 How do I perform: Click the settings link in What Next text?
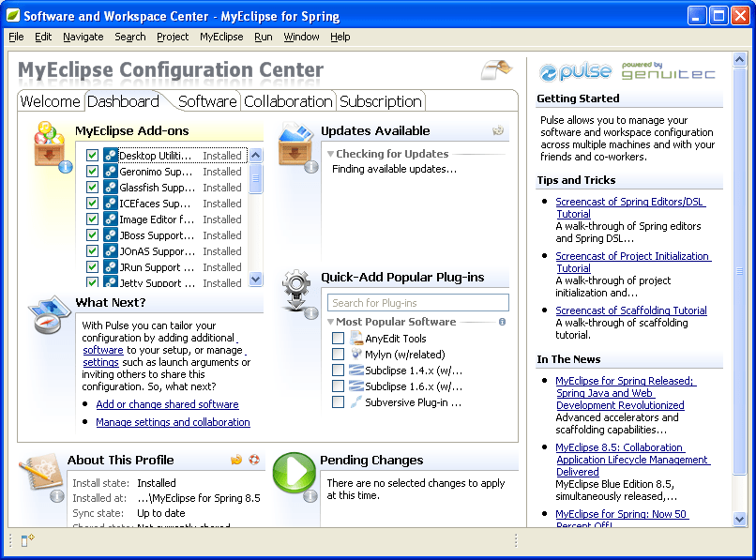click(x=100, y=362)
